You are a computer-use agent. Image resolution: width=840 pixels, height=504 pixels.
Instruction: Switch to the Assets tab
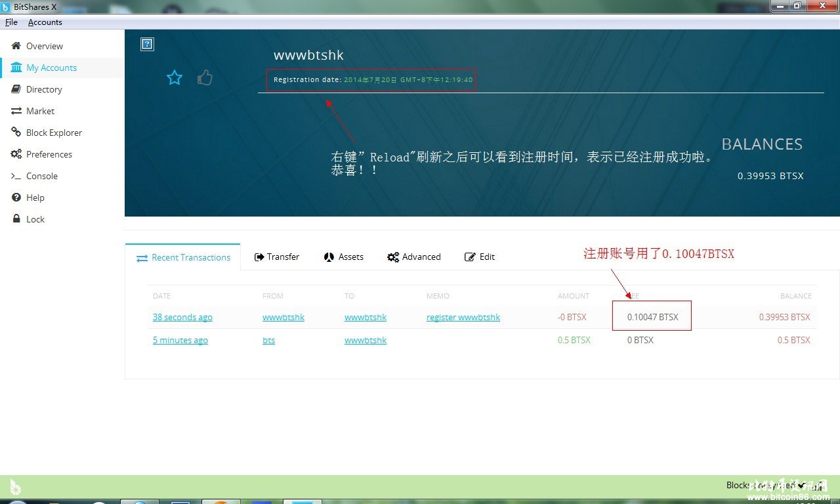click(344, 257)
